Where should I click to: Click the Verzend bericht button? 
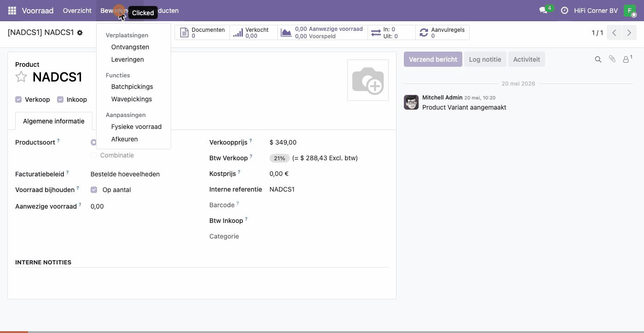click(433, 59)
